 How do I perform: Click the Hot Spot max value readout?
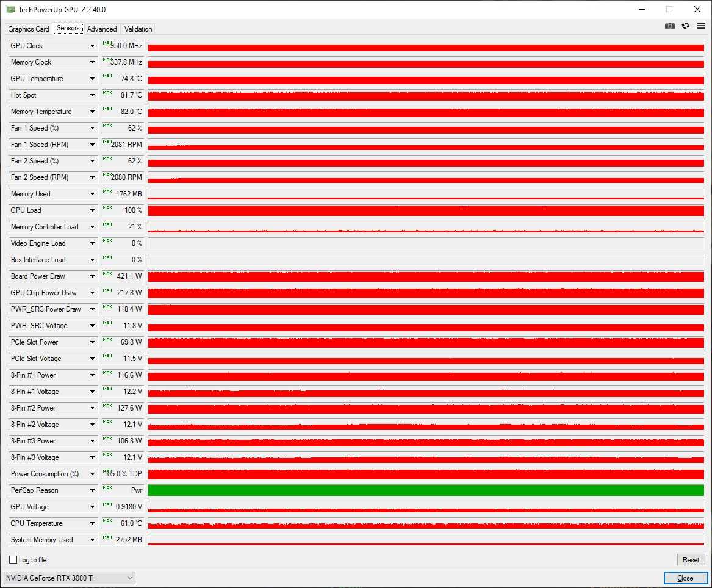pos(123,95)
